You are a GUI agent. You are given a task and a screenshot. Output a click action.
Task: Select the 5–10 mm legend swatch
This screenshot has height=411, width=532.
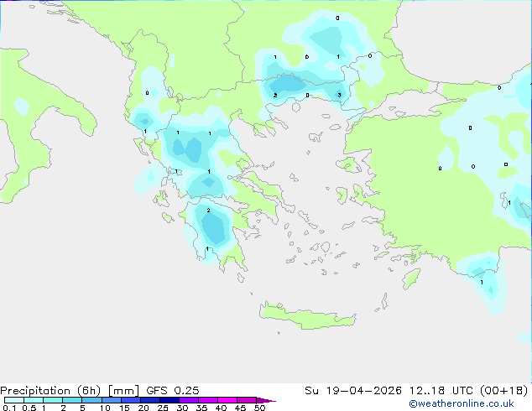(x=91, y=400)
